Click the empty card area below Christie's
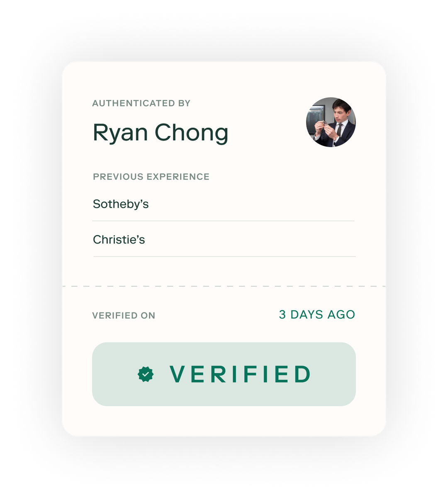The image size is (448, 499). tap(224, 271)
